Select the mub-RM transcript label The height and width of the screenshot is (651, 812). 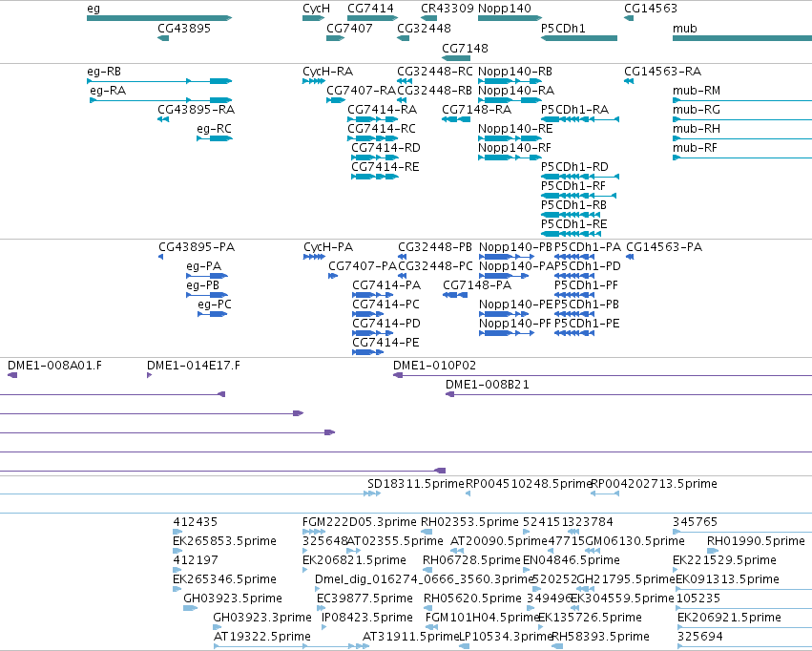coord(697,91)
